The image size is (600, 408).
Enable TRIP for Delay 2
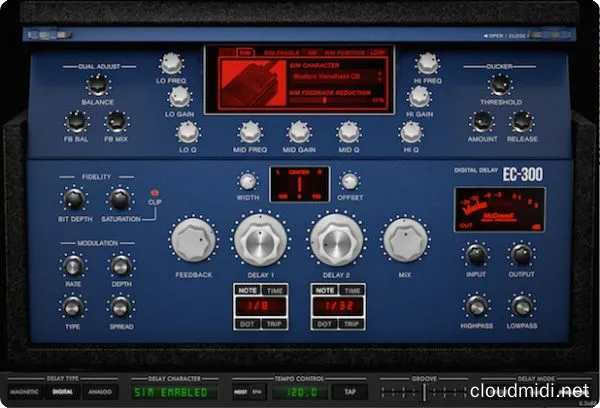click(350, 325)
